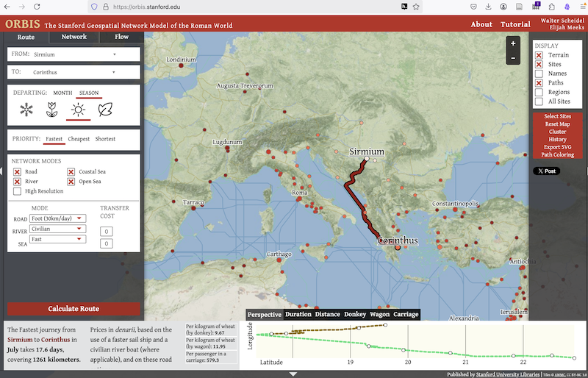This screenshot has height=378, width=588.
Task: Reload the page
Action: pos(37,7)
